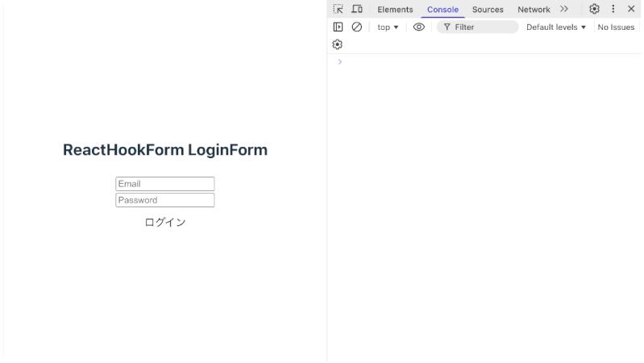Screen dimensions: 644x363
Task: Create a live expression with eye icon
Action: point(419,27)
